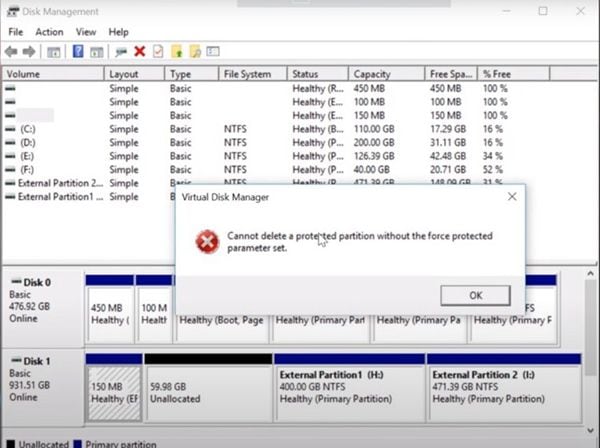Open the View menu

tap(86, 32)
